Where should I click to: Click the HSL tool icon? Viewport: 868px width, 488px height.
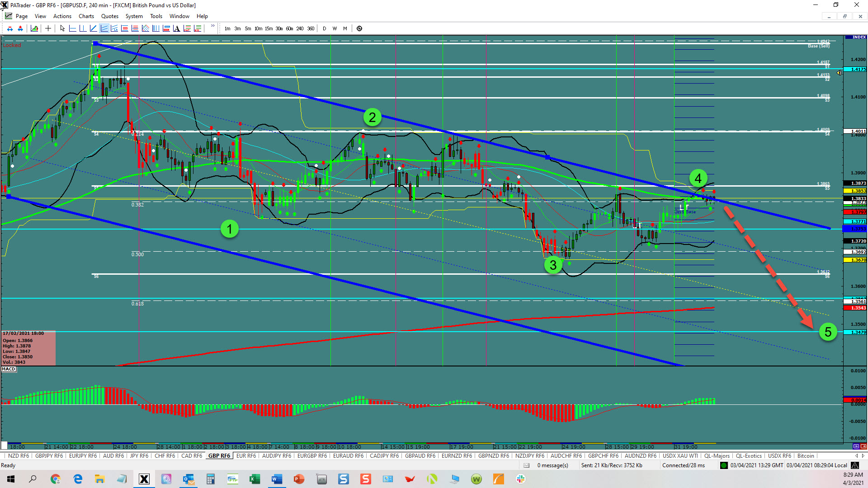click(198, 28)
